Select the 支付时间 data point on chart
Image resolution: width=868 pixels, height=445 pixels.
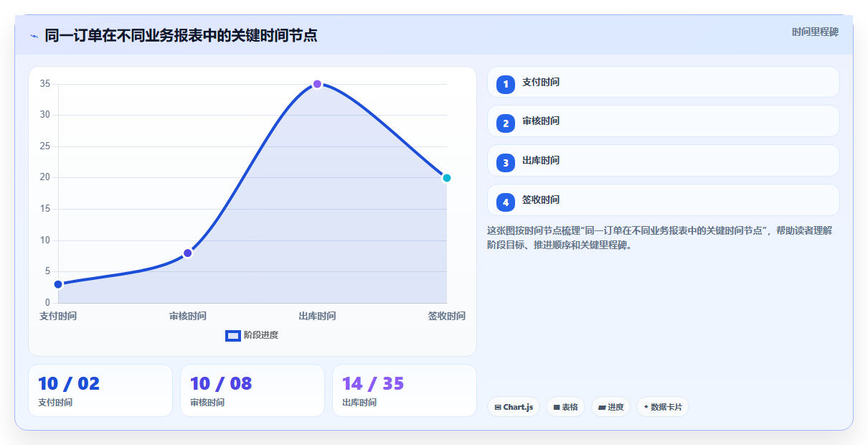58,284
